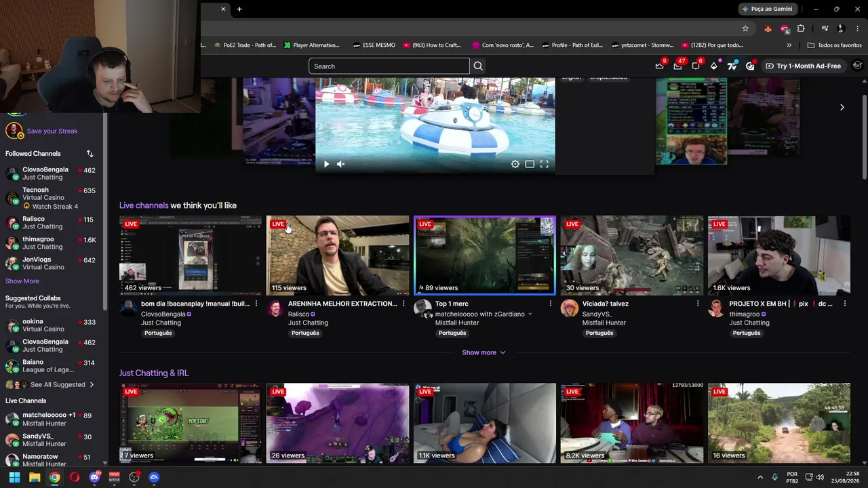Open ClovaoBengala 462 viewers stream thumbnail
This screenshot has width=868, height=488.
pyautogui.click(x=190, y=256)
